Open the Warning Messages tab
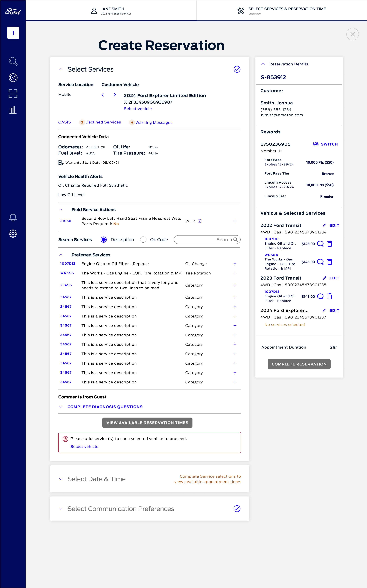367x588 pixels. 154,123
